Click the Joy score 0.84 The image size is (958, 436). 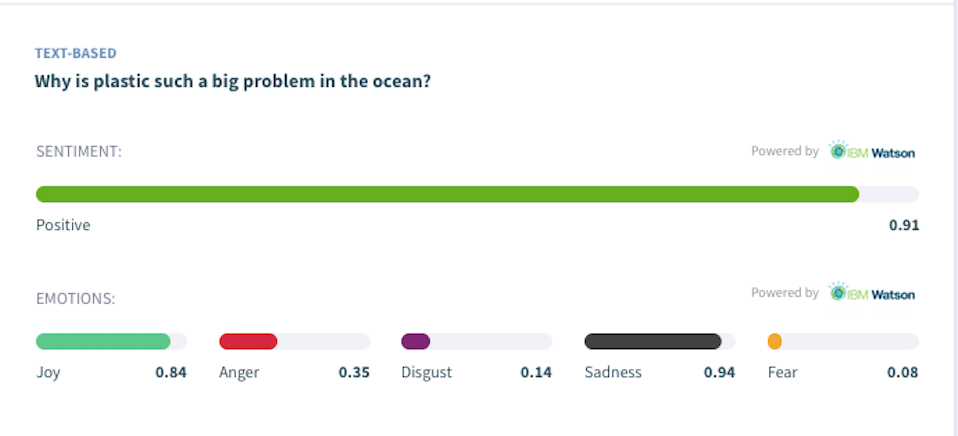click(x=170, y=373)
